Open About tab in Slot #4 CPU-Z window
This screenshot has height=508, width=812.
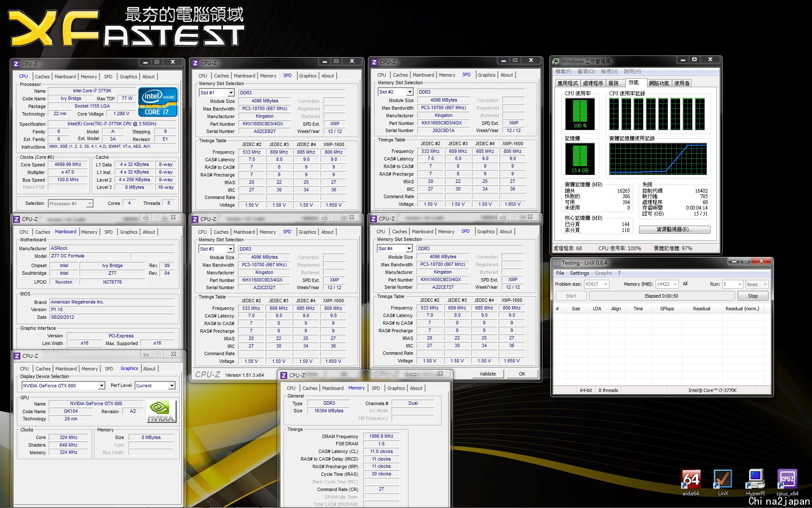coord(506,232)
